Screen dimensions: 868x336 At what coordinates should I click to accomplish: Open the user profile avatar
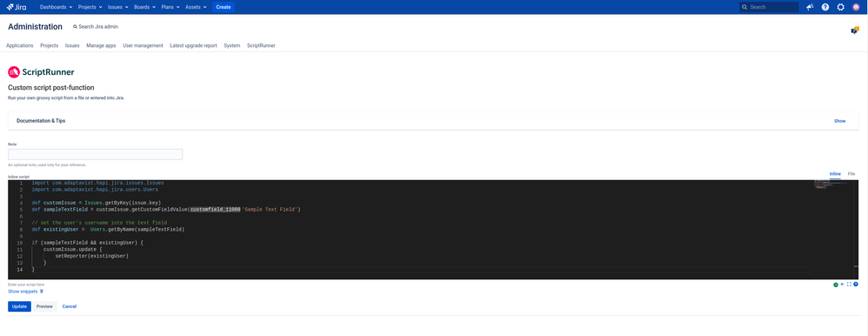tap(856, 7)
